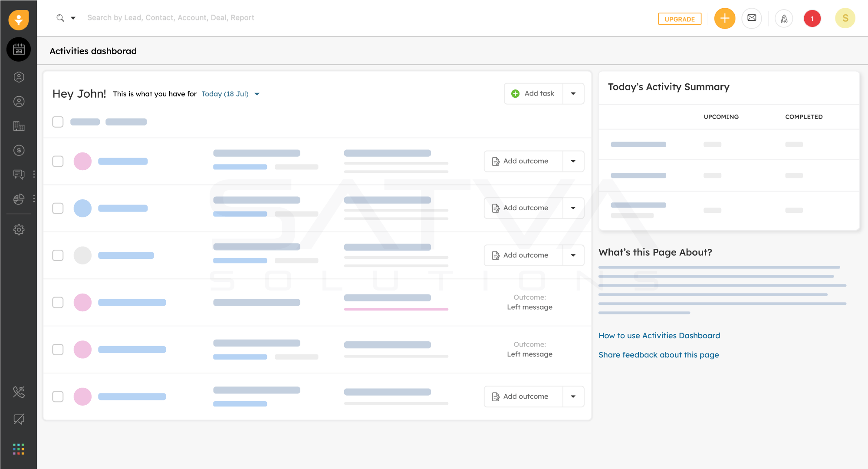The height and width of the screenshot is (469, 868).
Task: Click Share feedback about this page link
Action: [658, 354]
